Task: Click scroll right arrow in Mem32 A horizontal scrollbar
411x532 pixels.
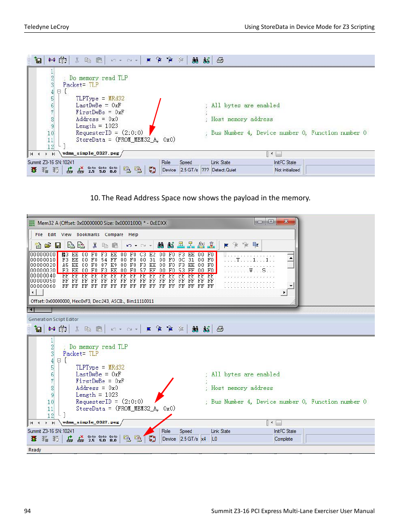Action: (284, 292)
